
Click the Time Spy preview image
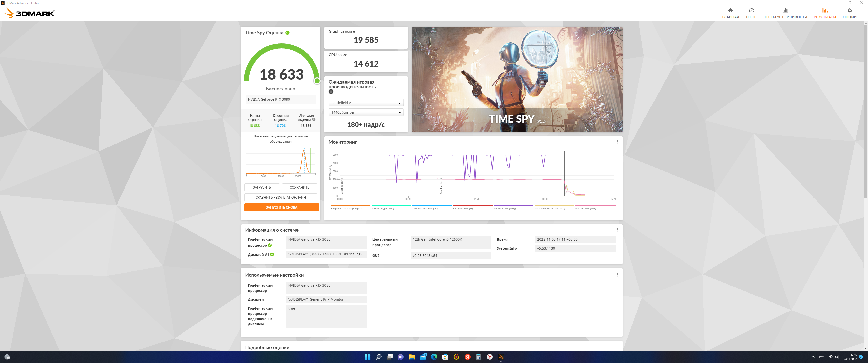point(517,79)
